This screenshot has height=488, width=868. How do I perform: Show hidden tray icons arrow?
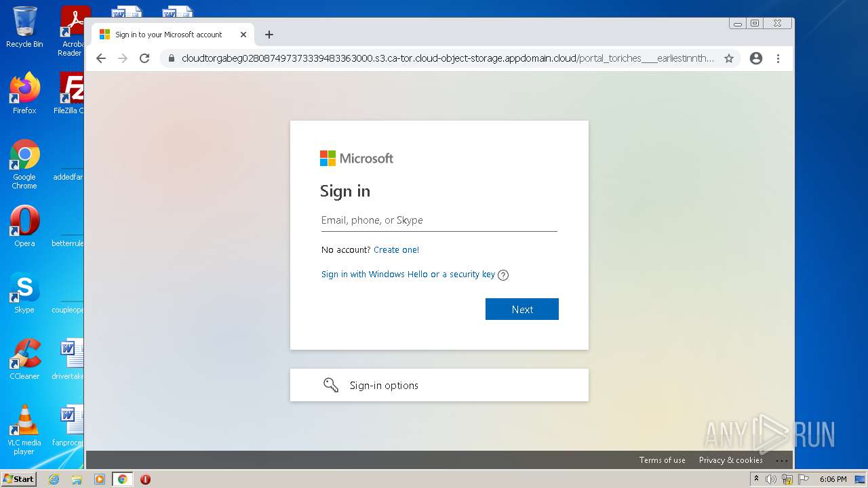[756, 479]
